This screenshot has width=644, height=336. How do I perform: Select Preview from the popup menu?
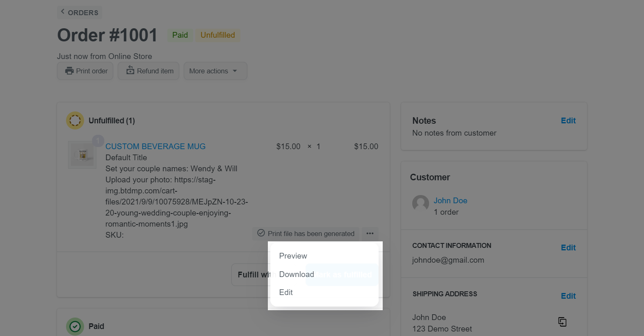[x=293, y=256]
